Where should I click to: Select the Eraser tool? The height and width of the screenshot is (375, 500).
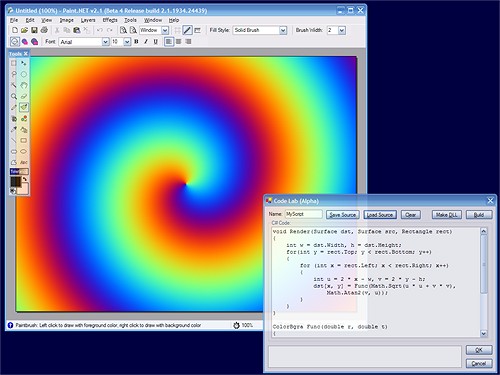tap(24, 96)
